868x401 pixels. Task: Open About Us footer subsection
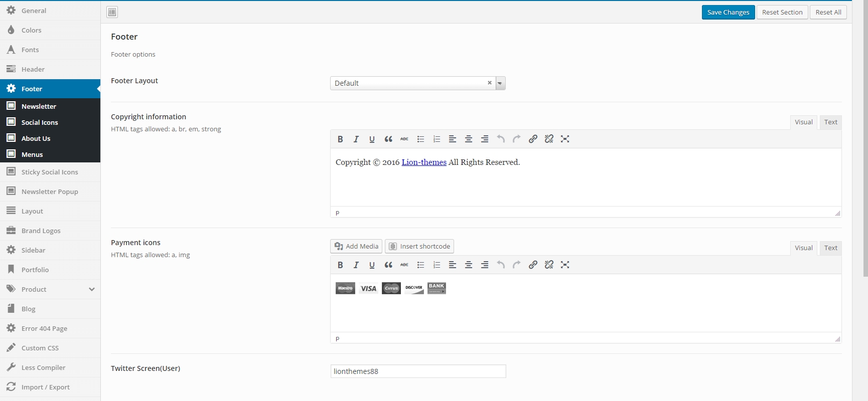pyautogui.click(x=50, y=138)
